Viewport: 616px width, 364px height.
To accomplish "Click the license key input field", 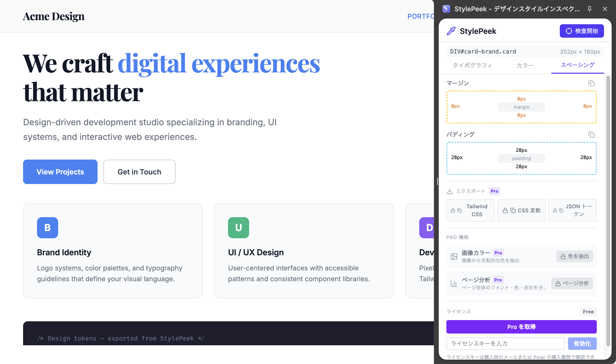I will tap(505, 343).
